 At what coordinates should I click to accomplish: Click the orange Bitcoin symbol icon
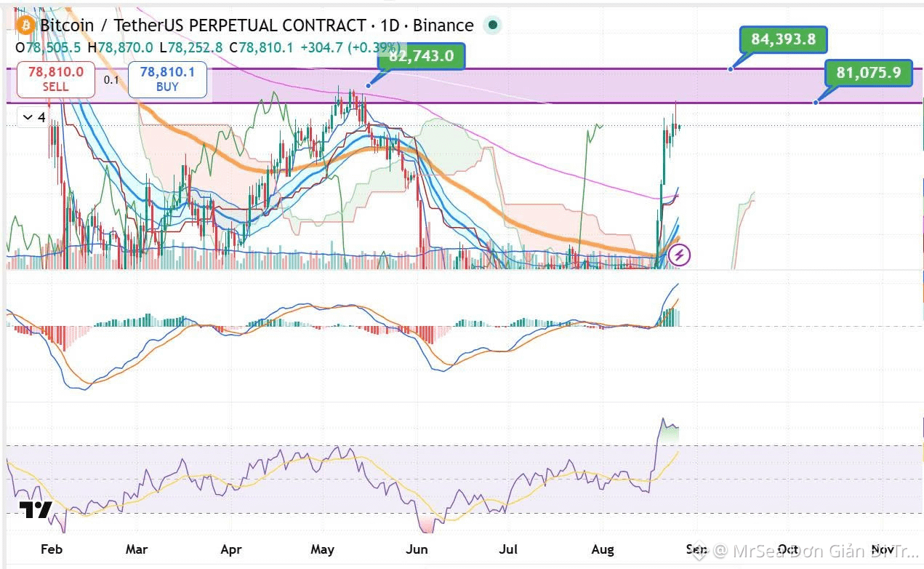26,25
